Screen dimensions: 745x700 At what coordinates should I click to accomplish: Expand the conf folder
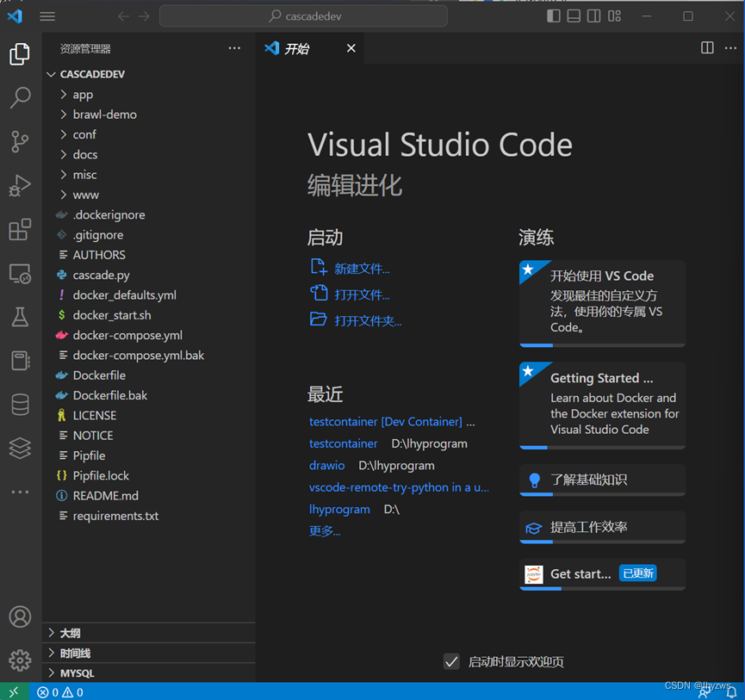point(149,134)
